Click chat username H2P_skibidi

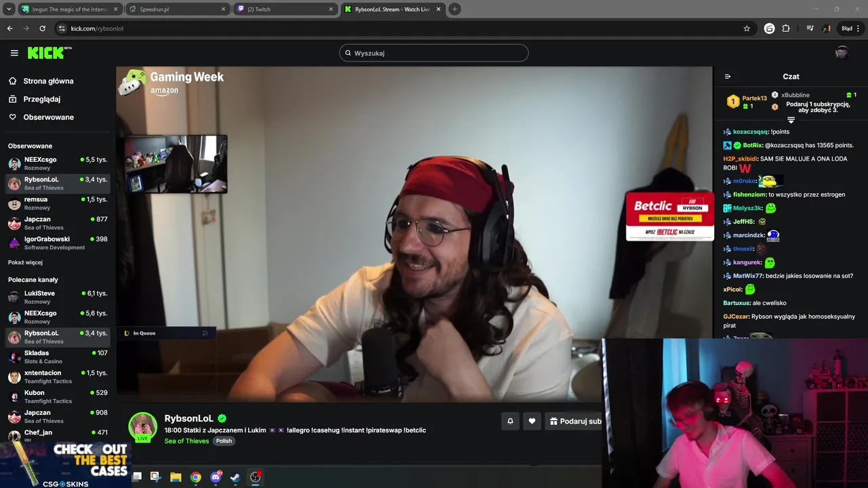740,159
